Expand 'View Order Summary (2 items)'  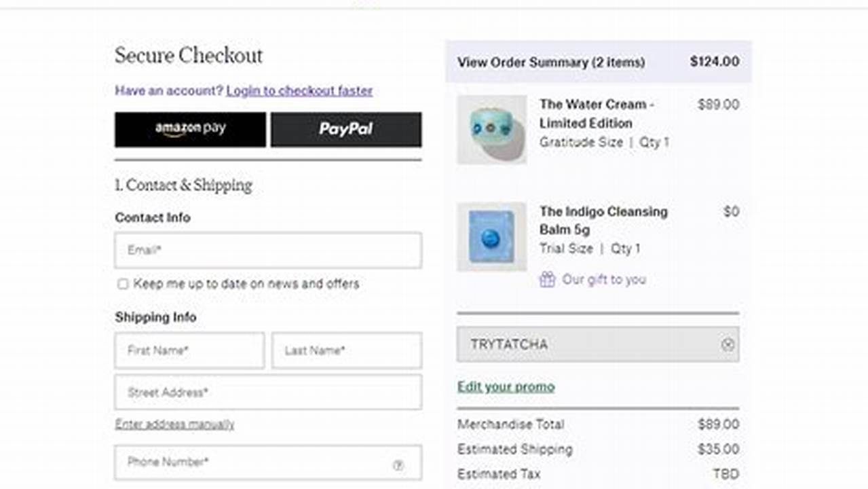550,62
